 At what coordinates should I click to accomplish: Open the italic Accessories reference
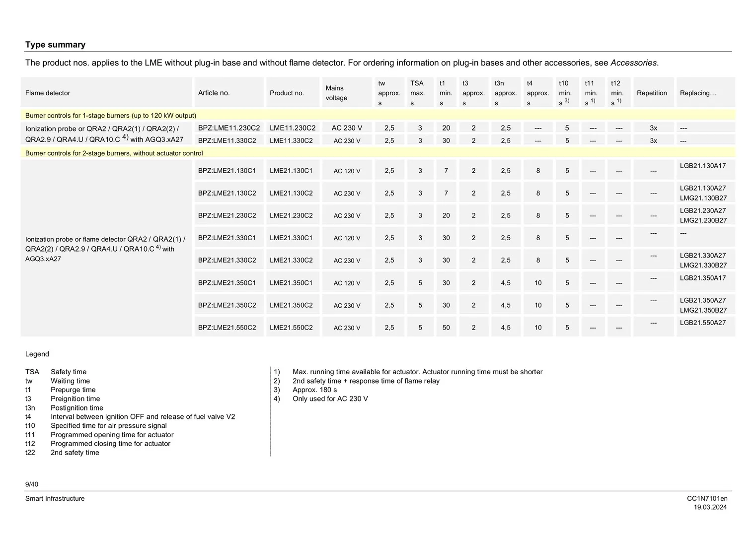(633, 63)
